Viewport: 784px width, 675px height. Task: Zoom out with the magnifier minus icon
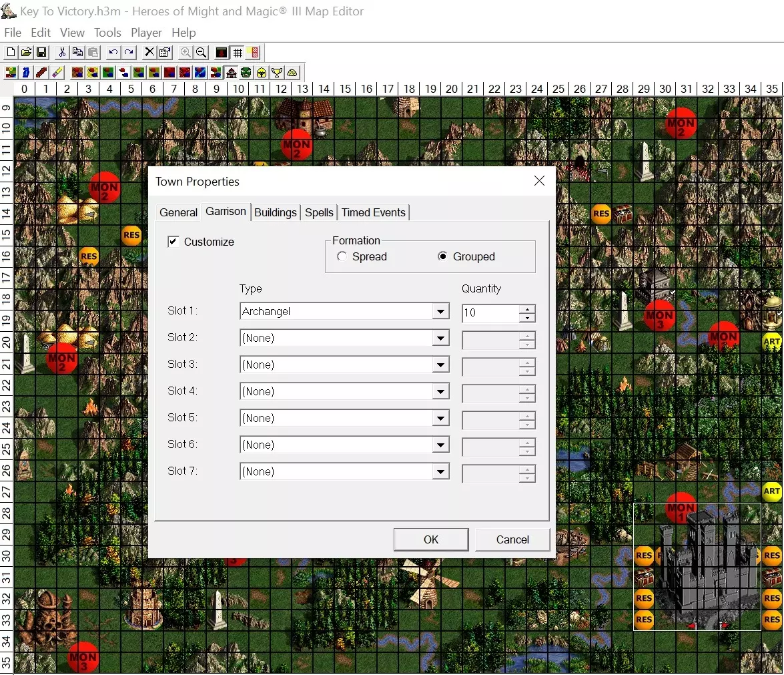pyautogui.click(x=201, y=52)
